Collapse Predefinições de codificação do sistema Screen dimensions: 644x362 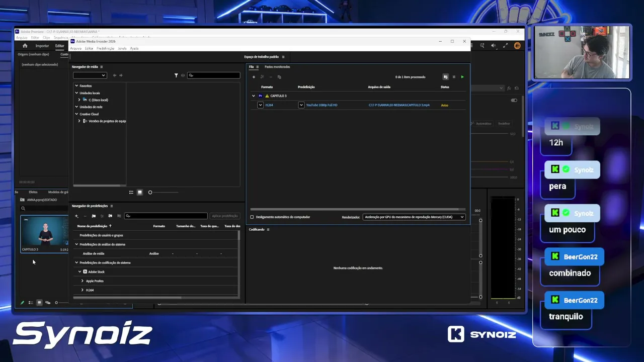tap(76, 262)
